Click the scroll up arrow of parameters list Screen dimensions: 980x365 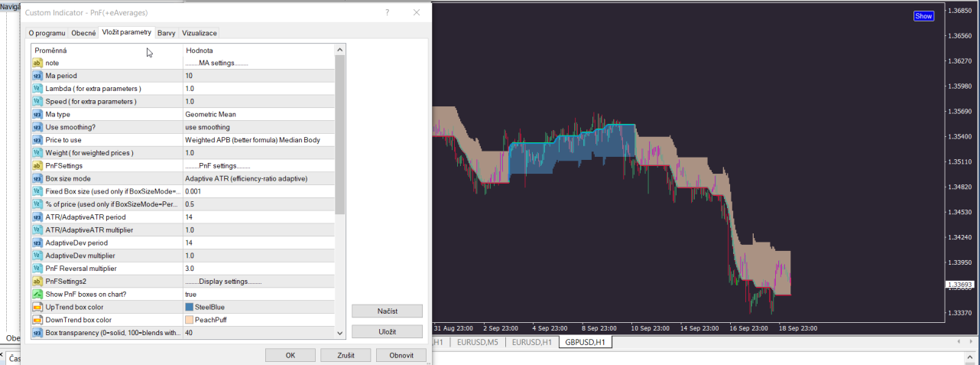coord(340,50)
